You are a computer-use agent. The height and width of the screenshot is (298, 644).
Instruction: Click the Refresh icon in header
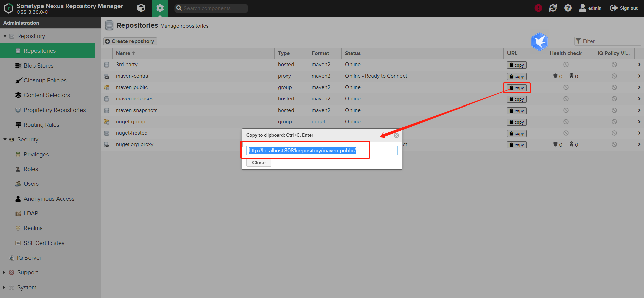(553, 8)
